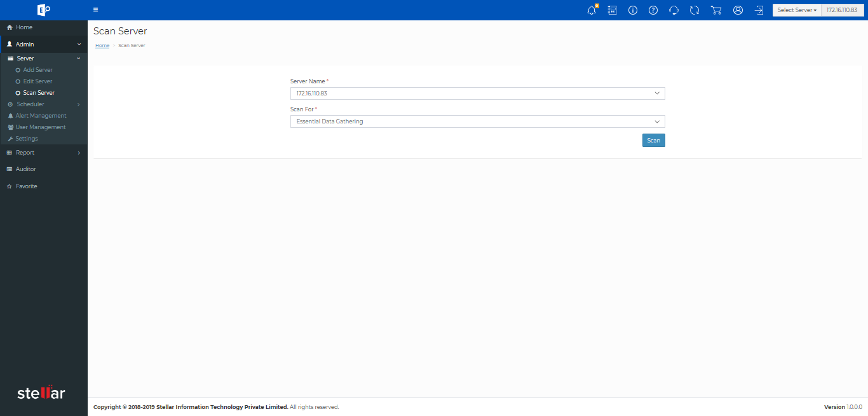Click the info circle icon in header
Viewport: 868px width, 416px height.
[632, 10]
